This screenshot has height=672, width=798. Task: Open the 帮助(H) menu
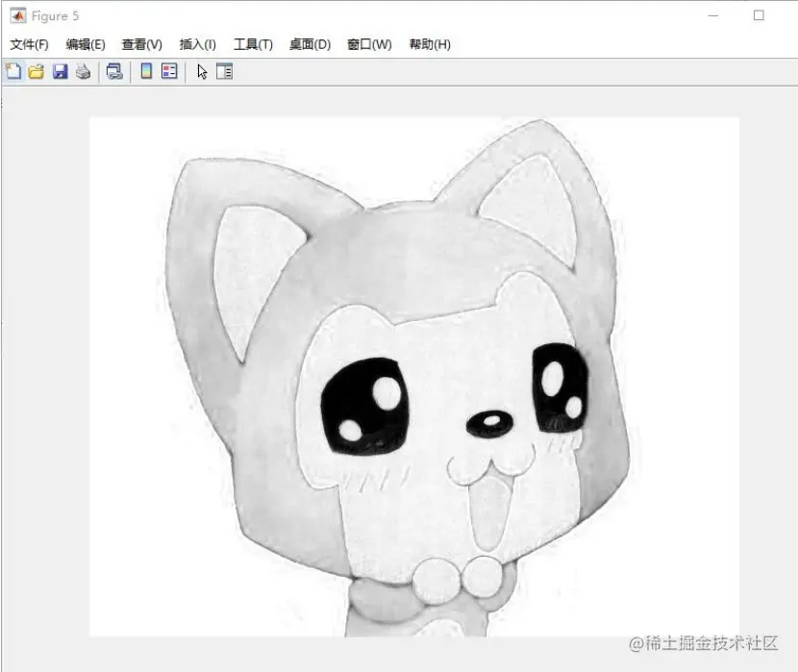tap(429, 44)
